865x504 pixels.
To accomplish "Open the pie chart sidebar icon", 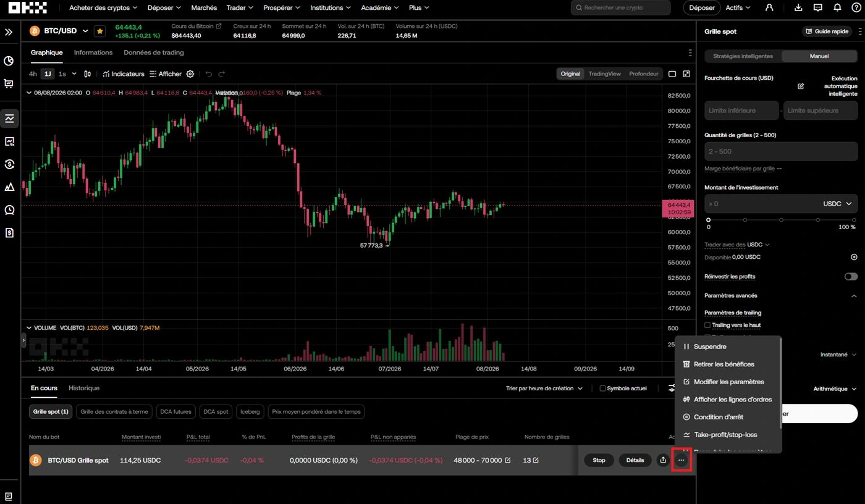I will [x=9, y=61].
